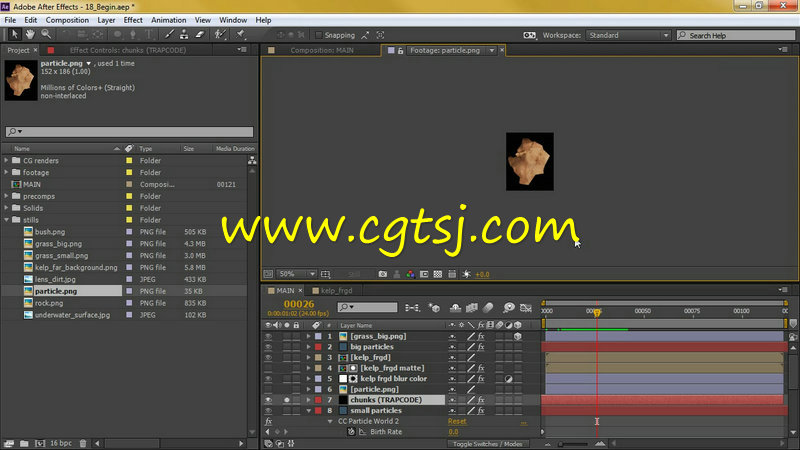Viewport: 800px width, 450px height.
Task: Click the Draft 3D icon in timeline
Action: click(434, 308)
